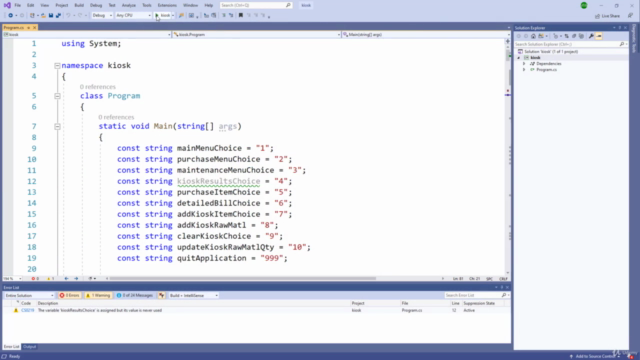
Task: Click the Live Share button
Action: [607, 16]
